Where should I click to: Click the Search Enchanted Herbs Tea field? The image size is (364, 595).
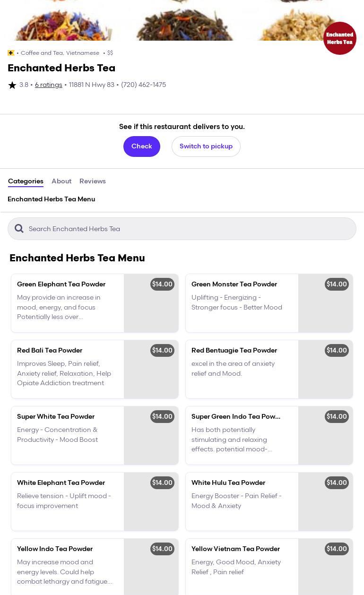point(189,229)
